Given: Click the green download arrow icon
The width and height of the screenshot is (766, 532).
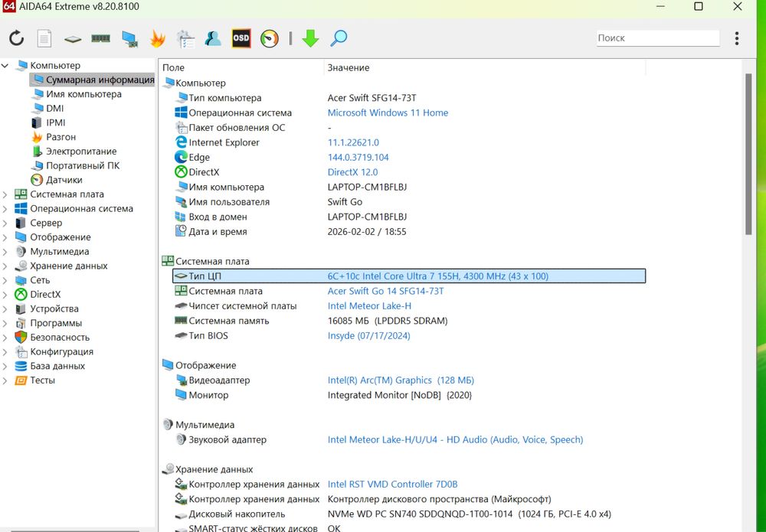Looking at the screenshot, I should point(310,38).
